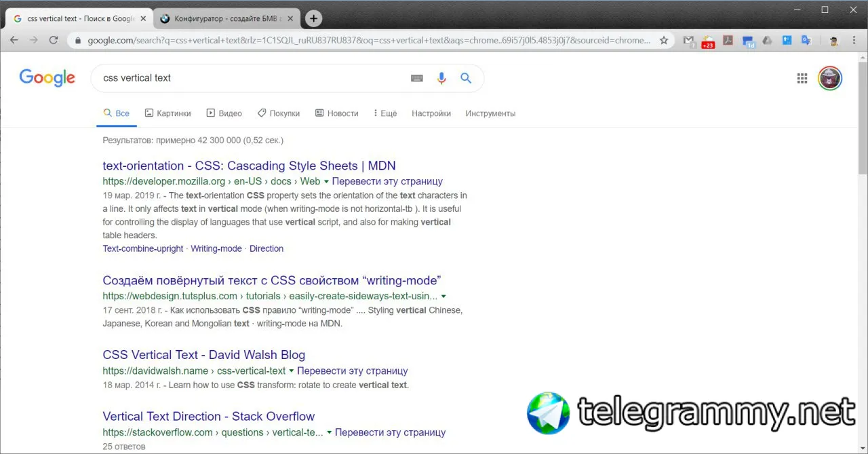Open the Chrome profile avatar in the toolbar
This screenshot has height=454, width=868.
834,40
